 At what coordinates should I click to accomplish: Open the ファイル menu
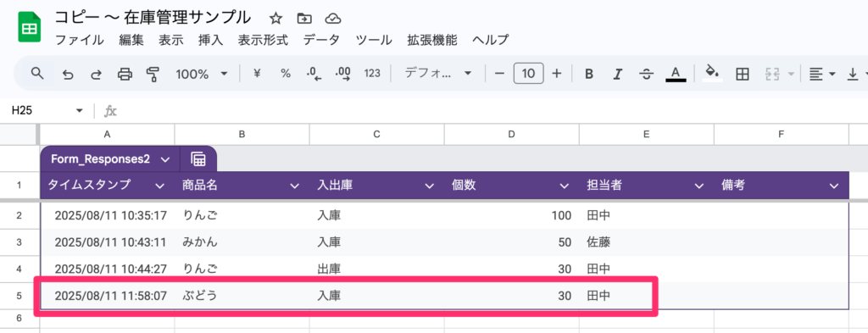[79, 40]
